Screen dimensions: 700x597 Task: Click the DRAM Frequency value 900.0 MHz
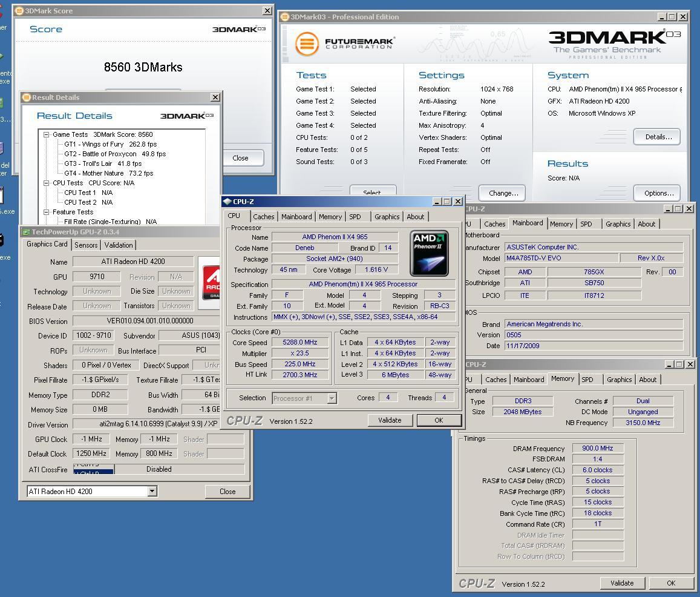point(598,448)
